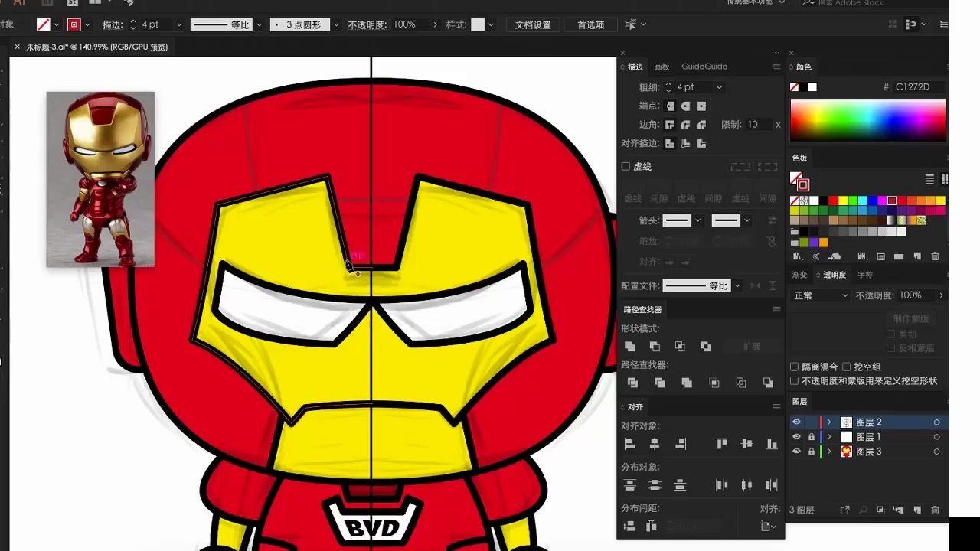Screen dimensions: 980x551
Task: Switch to the 字符 tab
Action: pos(864,275)
